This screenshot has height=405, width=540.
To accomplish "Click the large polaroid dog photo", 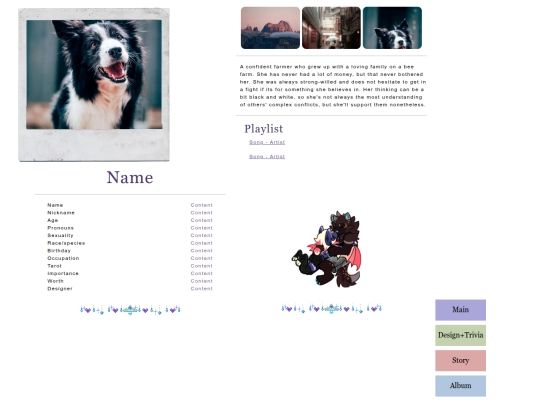I will [94, 85].
